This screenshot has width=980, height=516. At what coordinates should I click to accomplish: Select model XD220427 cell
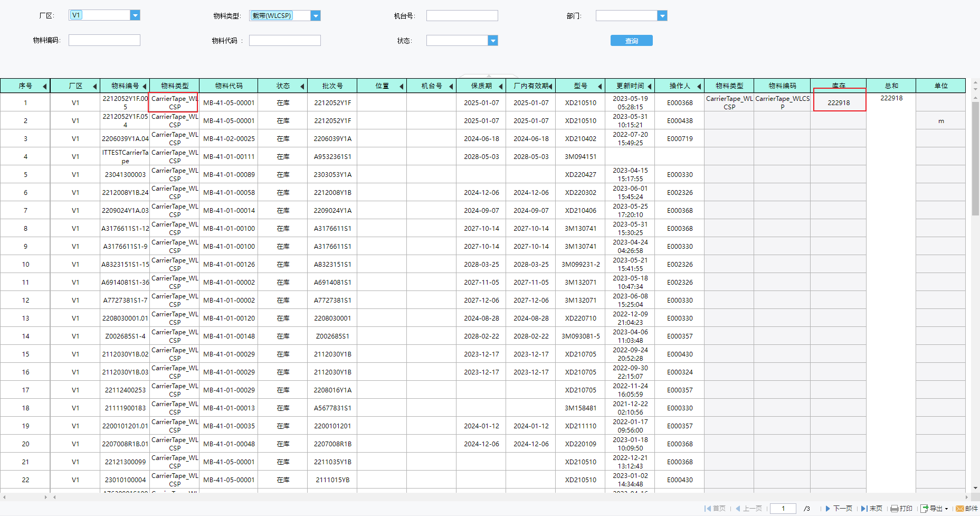(x=581, y=175)
